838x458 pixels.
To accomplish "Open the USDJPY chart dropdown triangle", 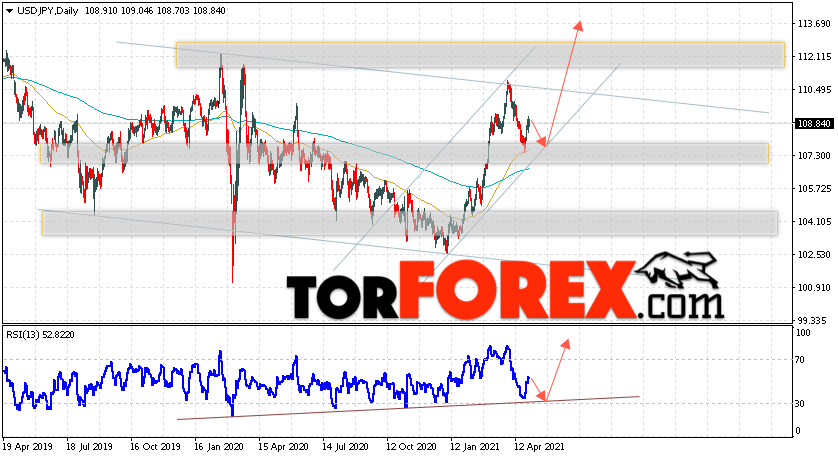I will coord(9,11).
